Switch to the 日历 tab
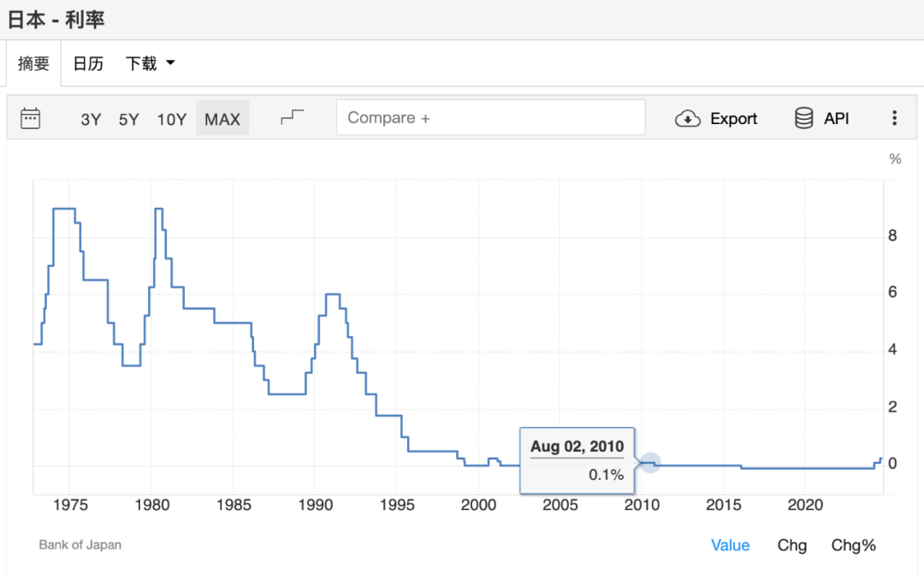This screenshot has width=924, height=575. 88,63
